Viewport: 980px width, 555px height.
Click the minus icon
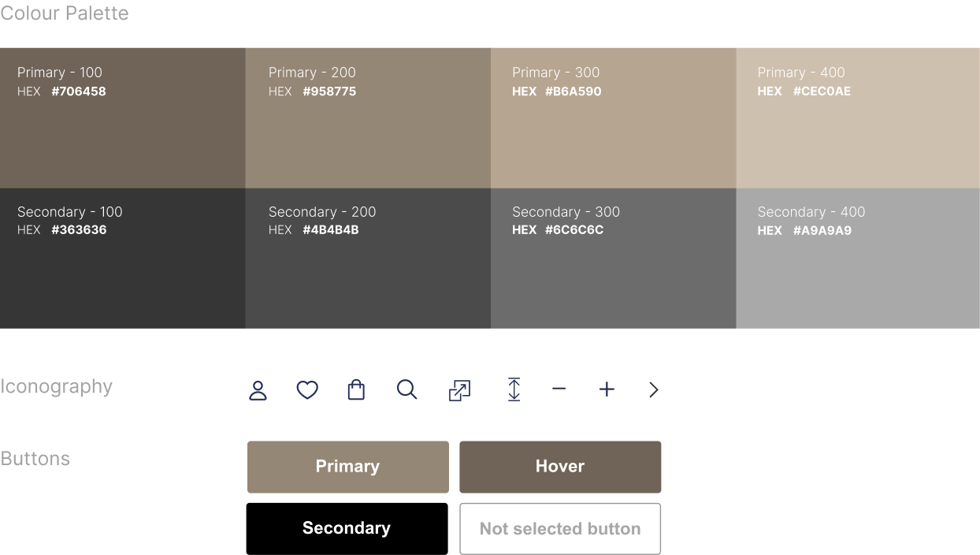click(x=559, y=389)
